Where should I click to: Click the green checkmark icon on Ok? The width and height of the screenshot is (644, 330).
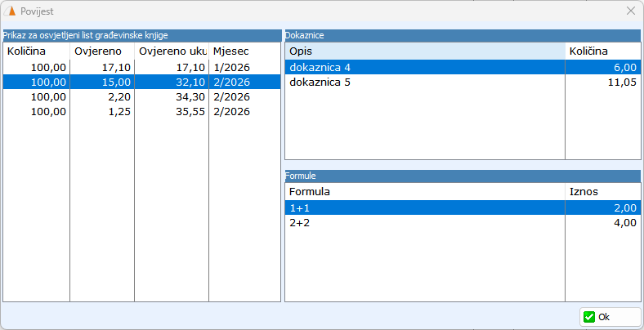pyautogui.click(x=589, y=317)
